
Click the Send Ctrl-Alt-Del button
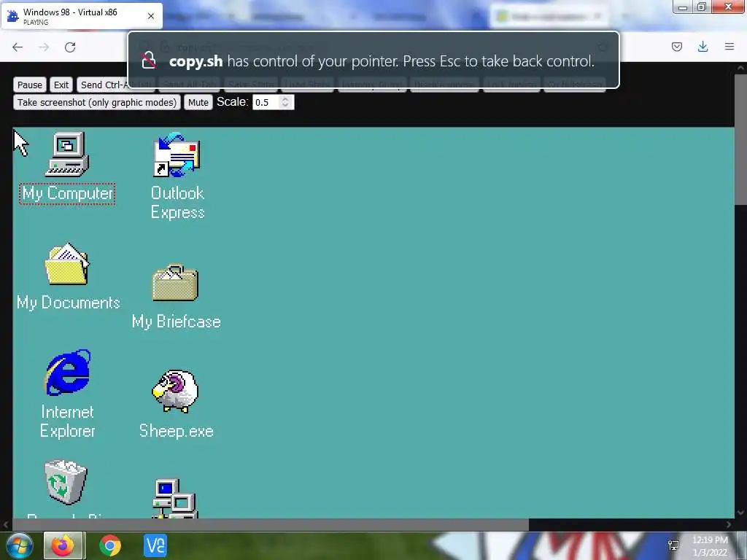point(104,85)
